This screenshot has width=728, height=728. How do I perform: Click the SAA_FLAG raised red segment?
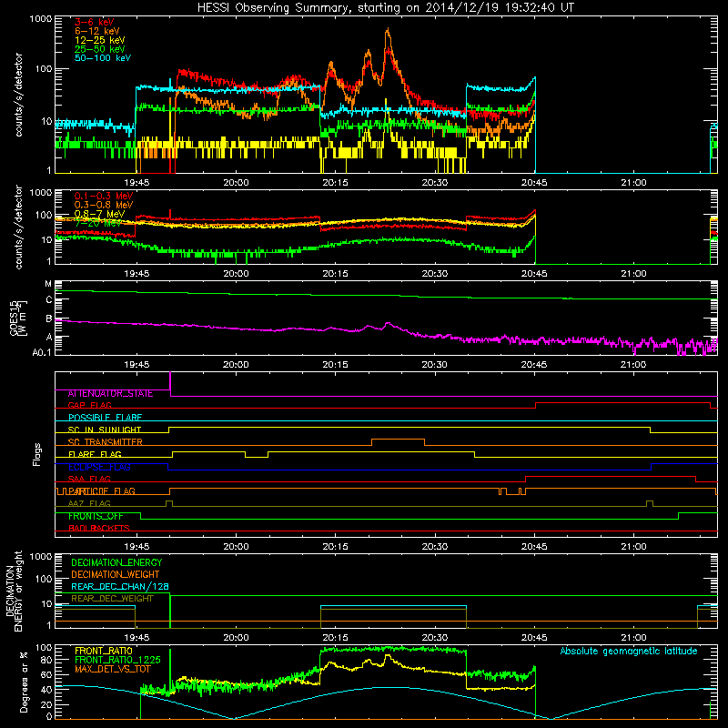610,476
